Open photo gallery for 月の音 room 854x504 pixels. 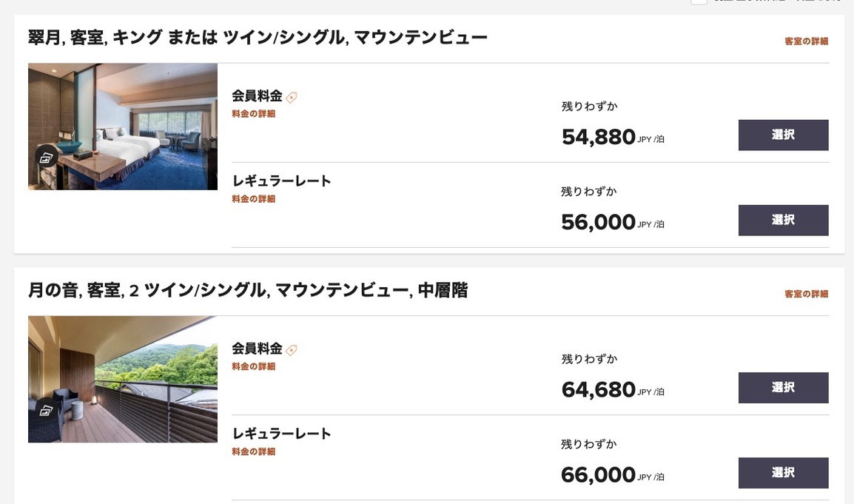(x=47, y=410)
